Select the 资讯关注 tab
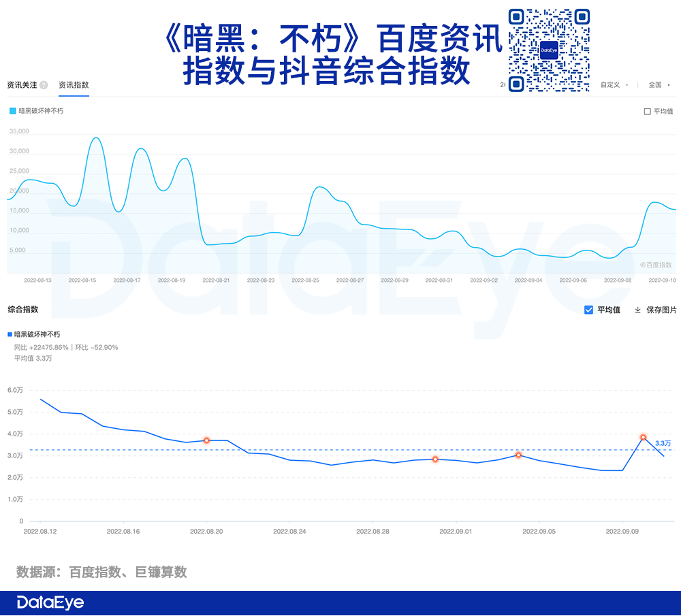 click(22, 85)
